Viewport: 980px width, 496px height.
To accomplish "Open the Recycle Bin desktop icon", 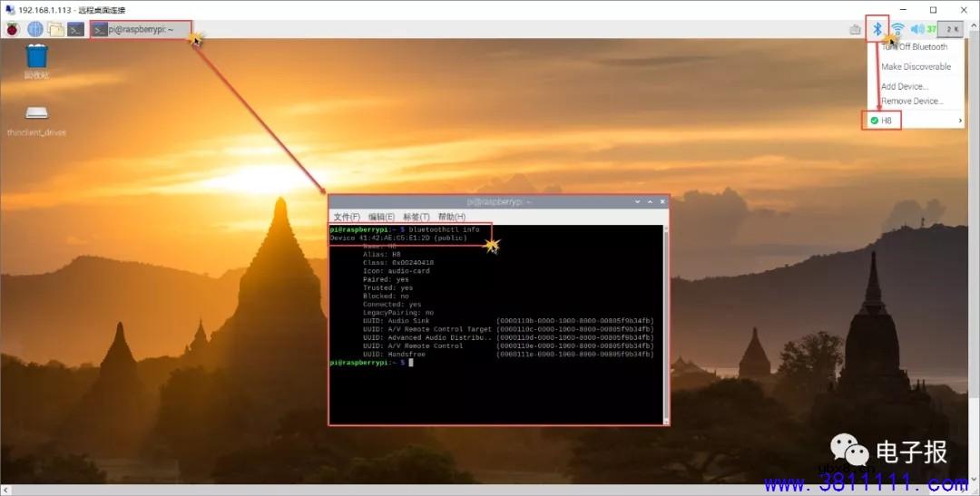I will (x=36, y=60).
